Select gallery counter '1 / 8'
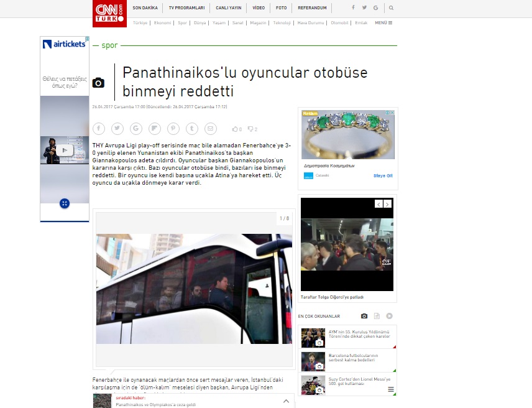 click(284, 218)
